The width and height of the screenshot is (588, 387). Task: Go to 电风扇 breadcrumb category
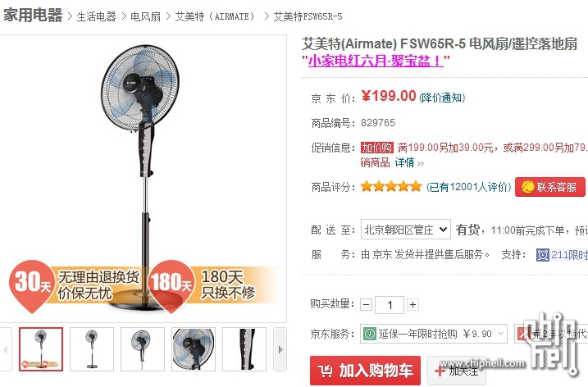(145, 16)
